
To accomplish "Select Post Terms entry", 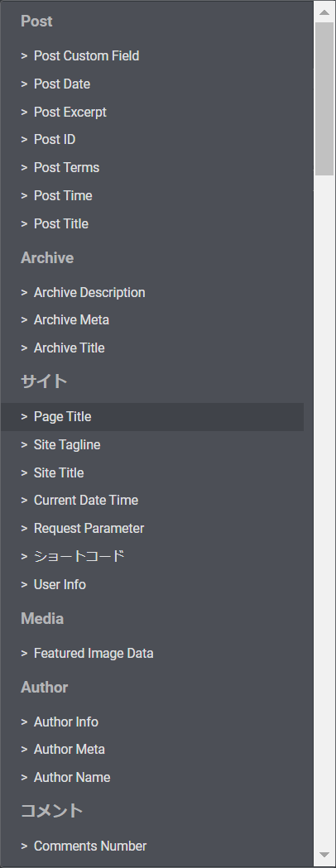I will tap(152, 168).
